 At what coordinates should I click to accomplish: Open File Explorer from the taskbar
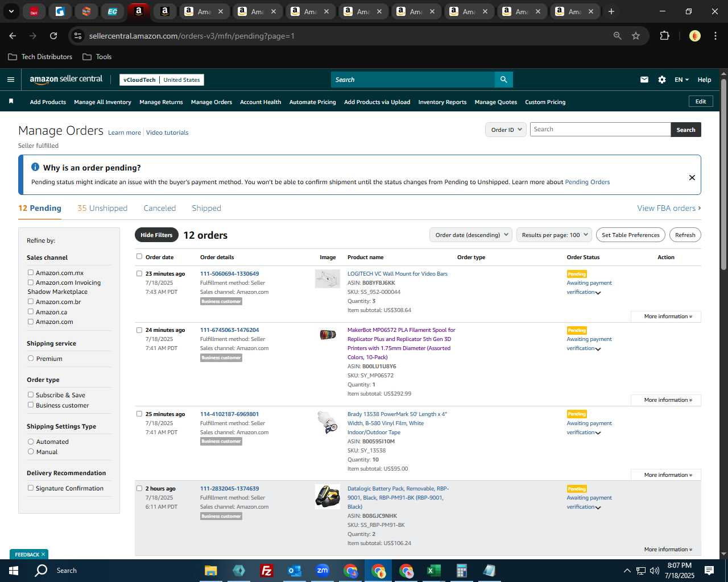point(211,570)
